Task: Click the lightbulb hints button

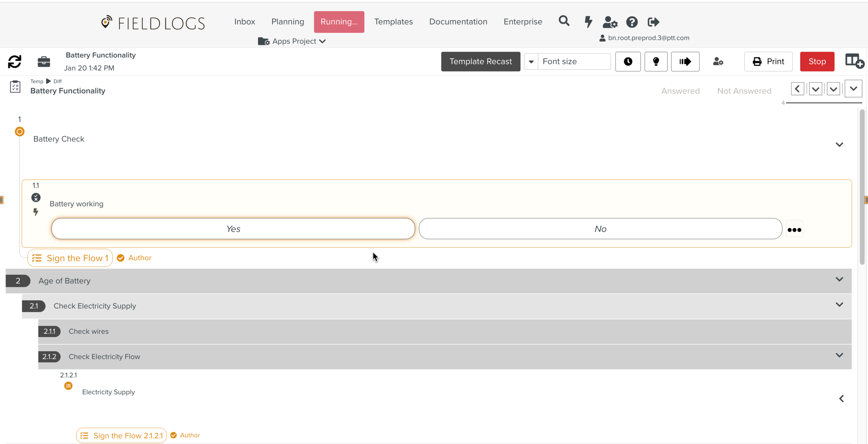Action: 656,62
